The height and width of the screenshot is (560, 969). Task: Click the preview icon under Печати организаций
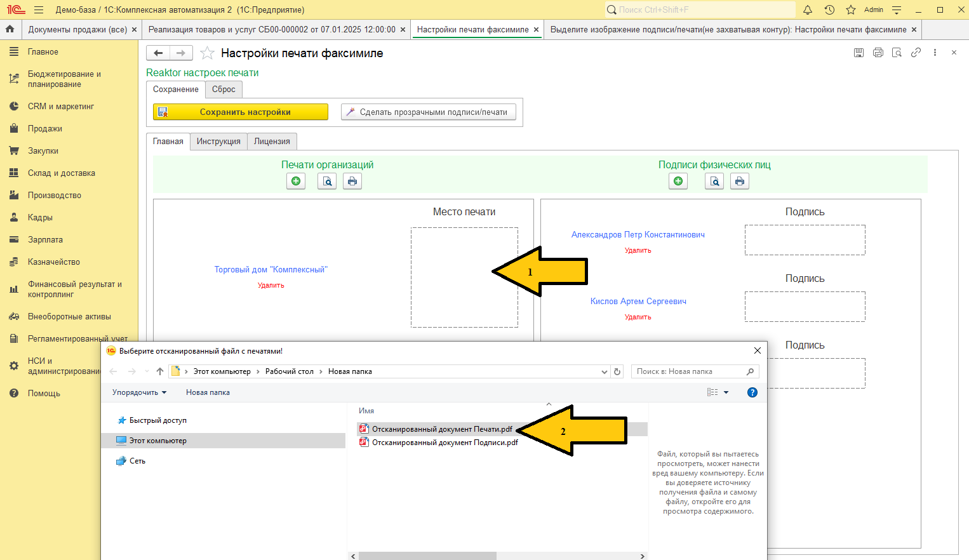pos(327,182)
